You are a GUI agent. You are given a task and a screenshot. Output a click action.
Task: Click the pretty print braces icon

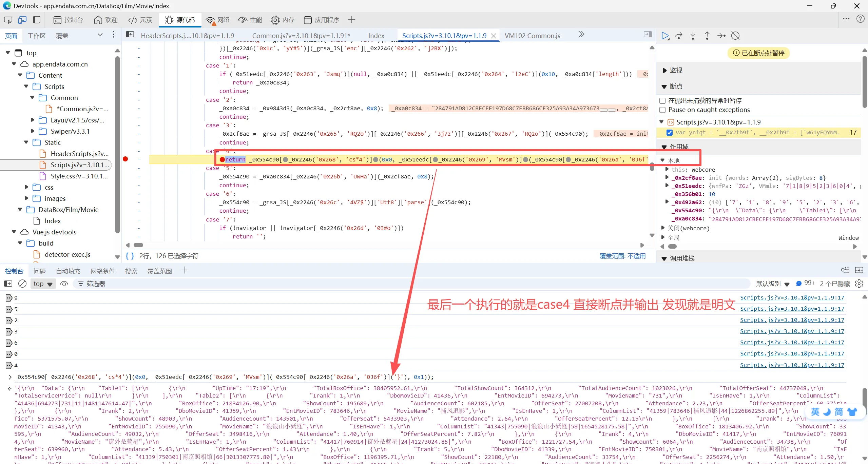tap(130, 256)
